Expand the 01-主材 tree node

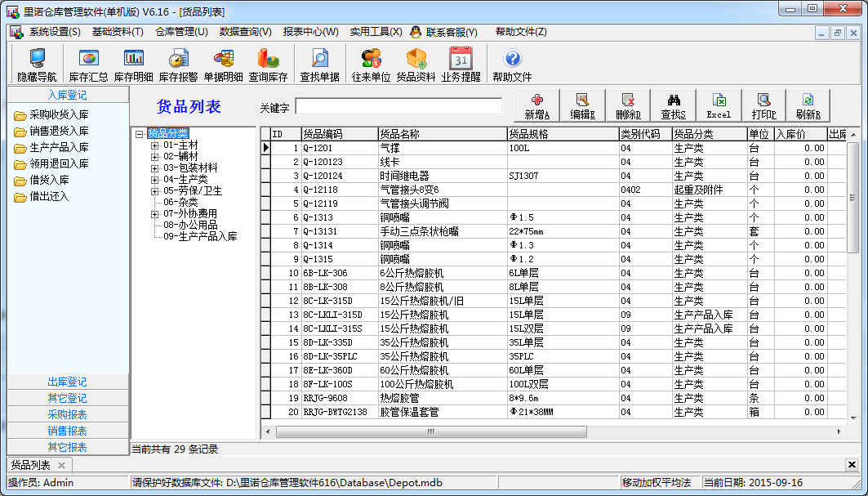(x=155, y=145)
